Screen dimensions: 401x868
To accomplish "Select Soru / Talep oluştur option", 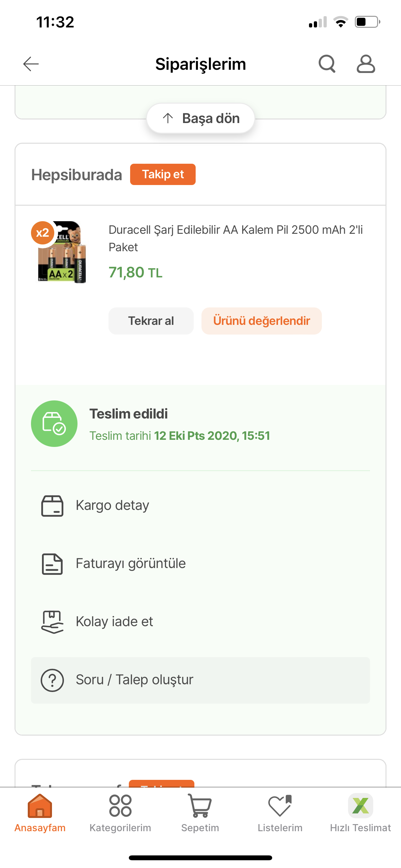I will click(200, 680).
